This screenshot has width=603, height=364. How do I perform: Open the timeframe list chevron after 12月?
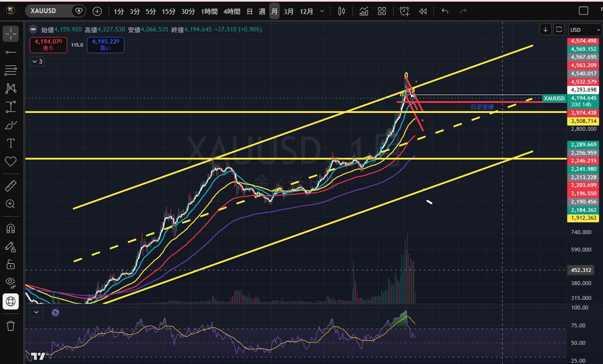point(322,11)
